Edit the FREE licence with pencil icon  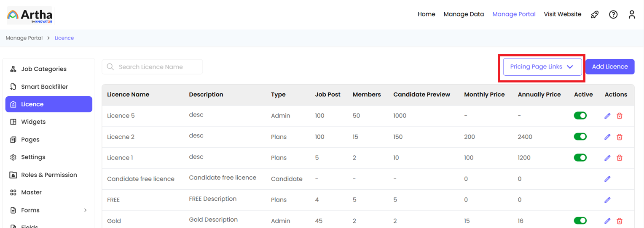[607, 200]
